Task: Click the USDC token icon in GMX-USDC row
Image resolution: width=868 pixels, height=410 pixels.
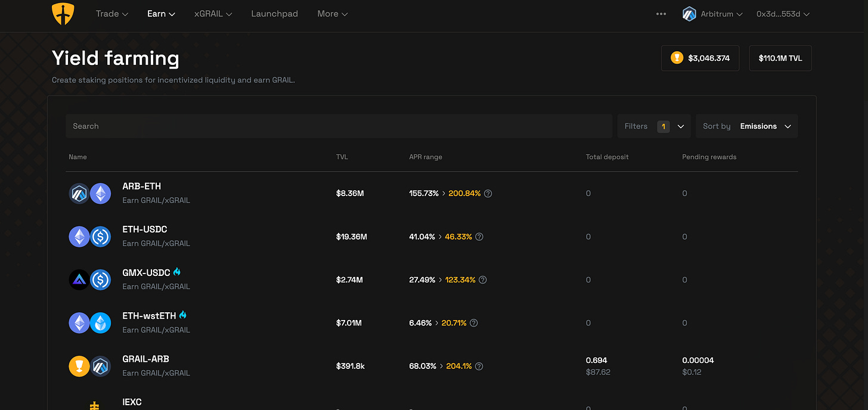Action: point(100,279)
